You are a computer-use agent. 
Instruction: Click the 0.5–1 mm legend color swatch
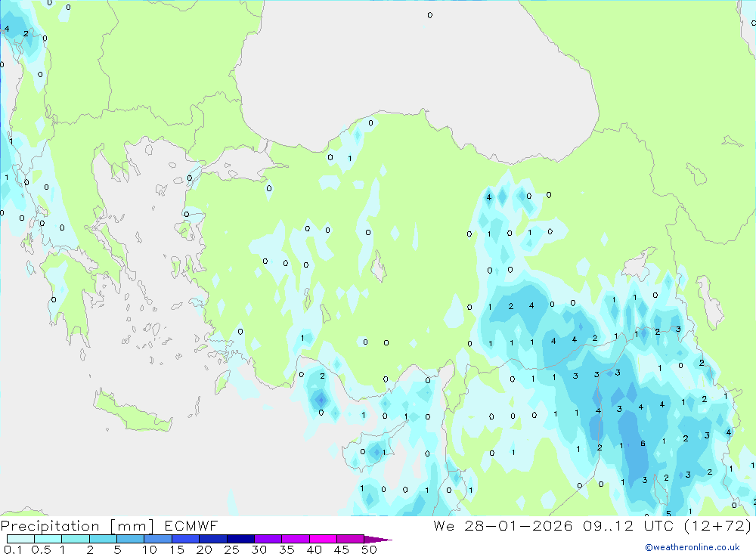(48, 539)
